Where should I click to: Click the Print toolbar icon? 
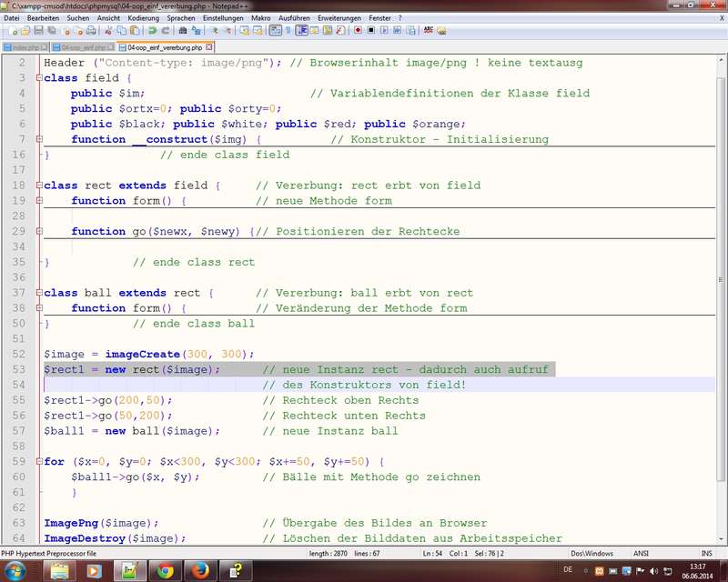[x=93, y=30]
